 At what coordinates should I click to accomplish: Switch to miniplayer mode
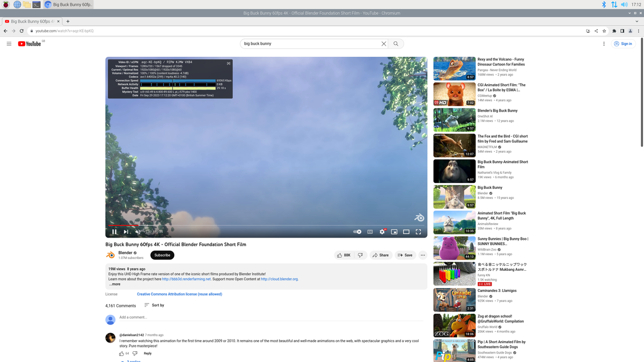(394, 232)
